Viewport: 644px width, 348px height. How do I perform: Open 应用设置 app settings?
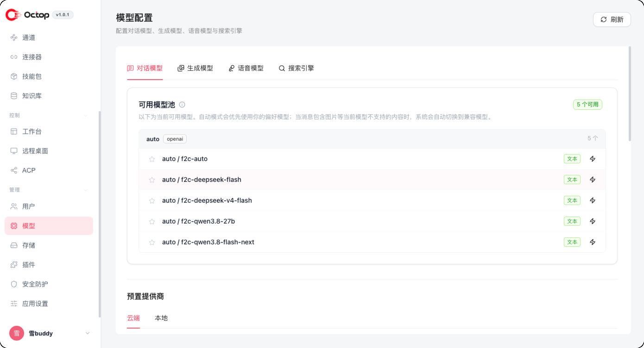tap(49, 304)
